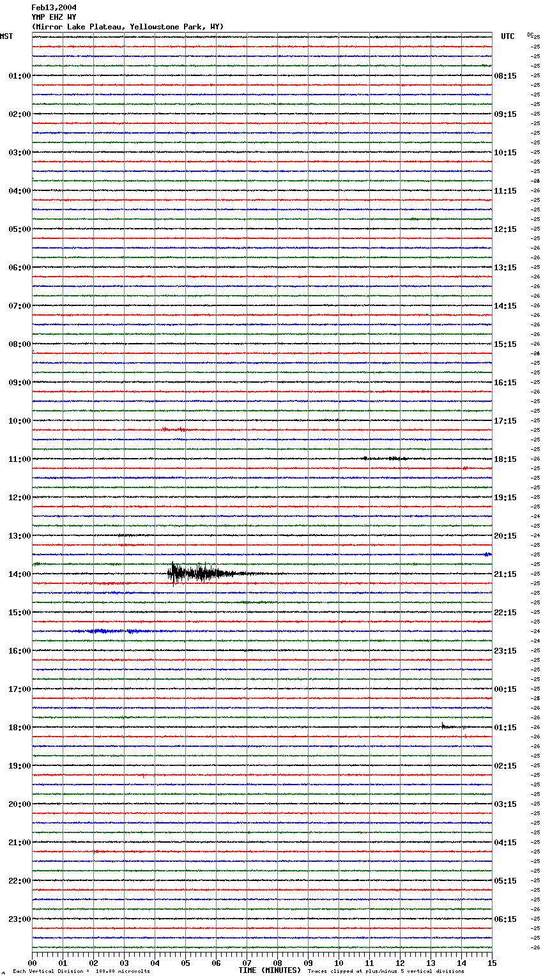Click the "Traces clipped at plus/minus 5 vertical divisions" note
543x980 pixels.
386,971
